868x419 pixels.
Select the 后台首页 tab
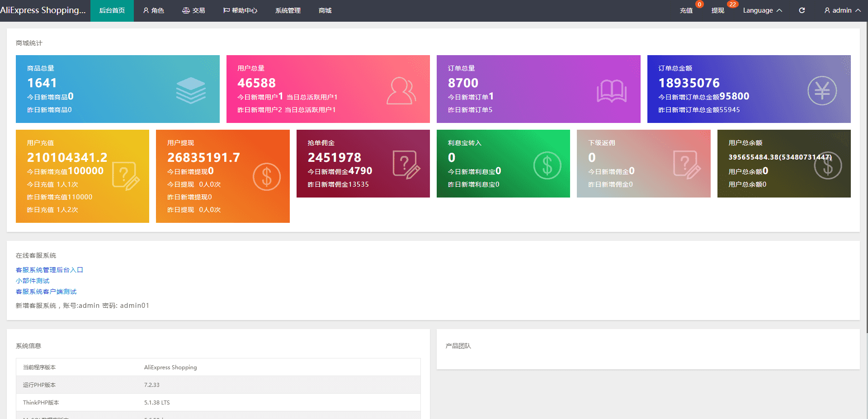tap(112, 10)
